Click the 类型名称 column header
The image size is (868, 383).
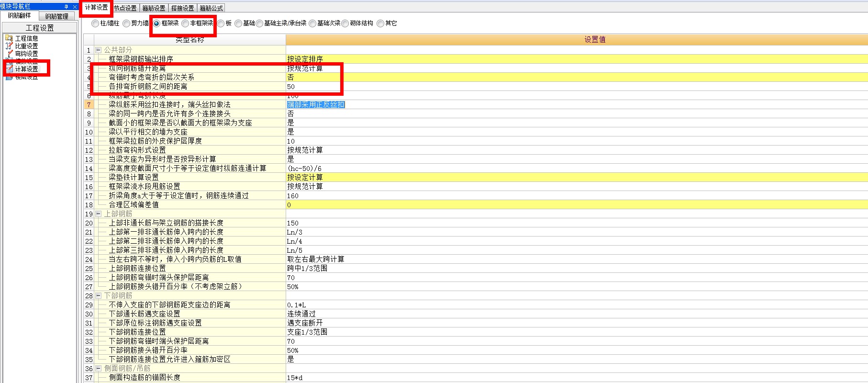[x=190, y=40]
